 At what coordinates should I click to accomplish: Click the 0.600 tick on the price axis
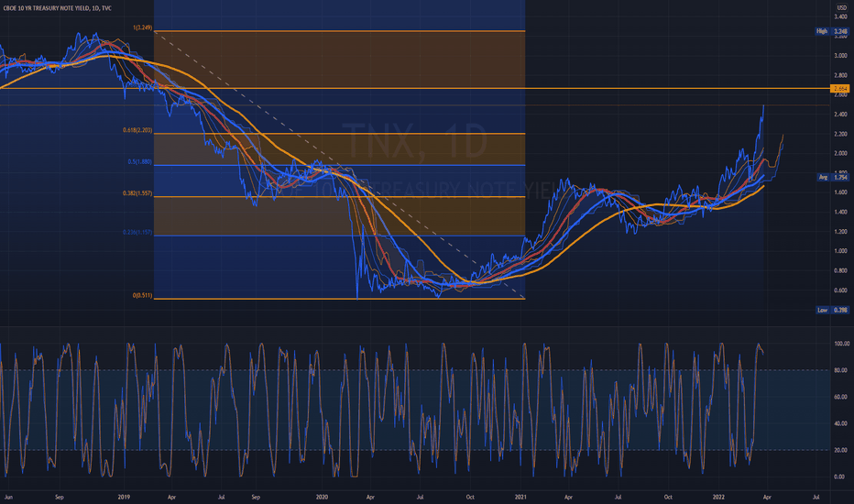[x=840, y=290]
